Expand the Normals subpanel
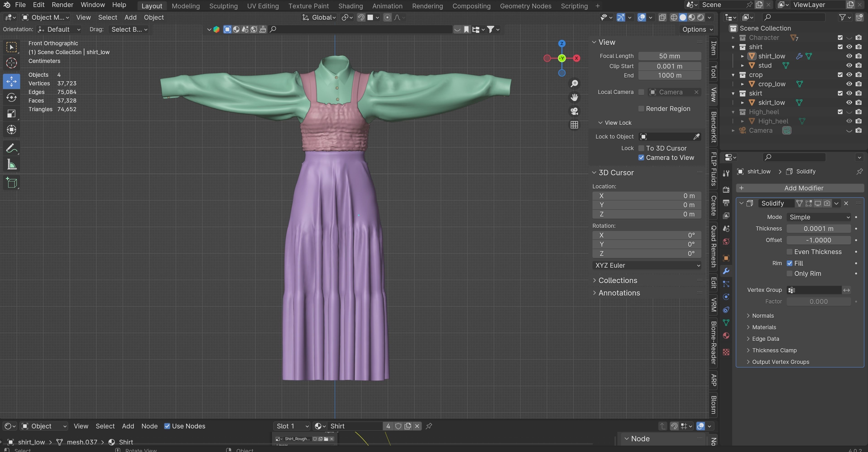Image resolution: width=868 pixels, height=452 pixels. [x=763, y=315]
